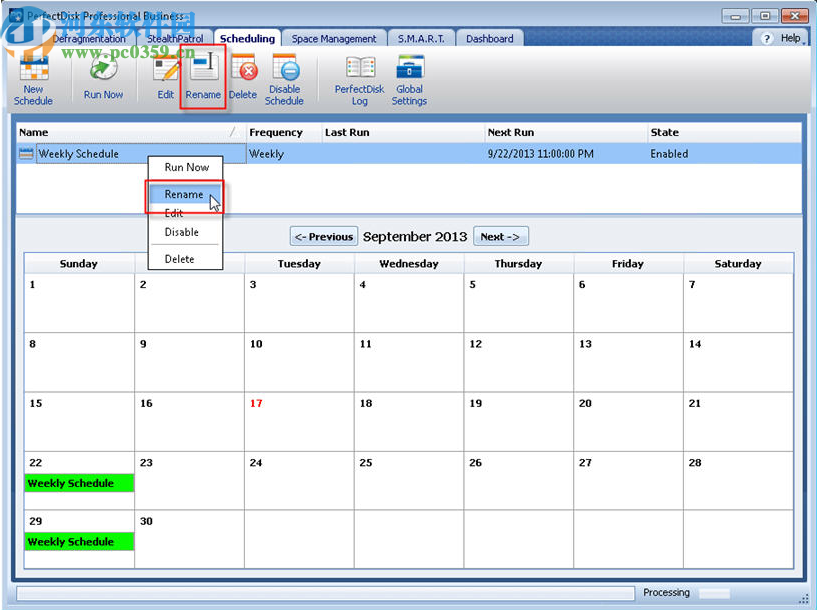Open Global Settings
The width and height of the screenshot is (817, 610).
point(408,80)
